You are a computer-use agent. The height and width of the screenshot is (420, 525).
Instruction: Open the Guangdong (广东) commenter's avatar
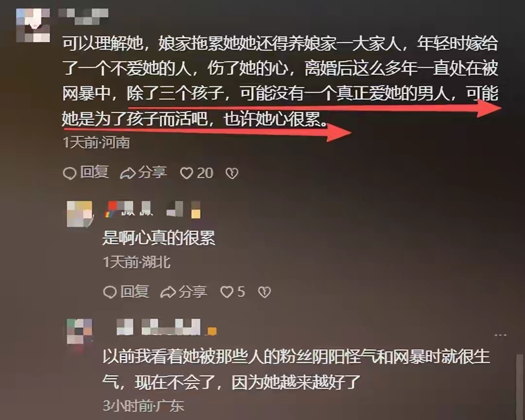[x=80, y=332]
